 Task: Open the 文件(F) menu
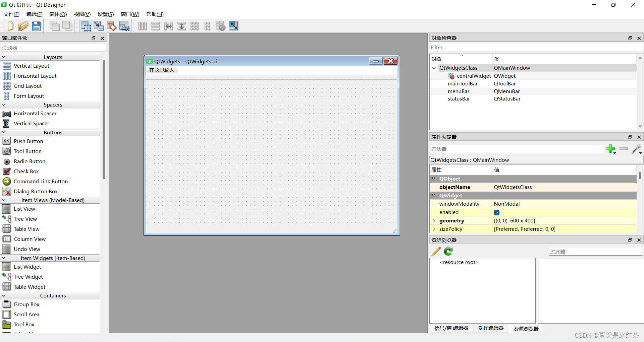point(11,14)
